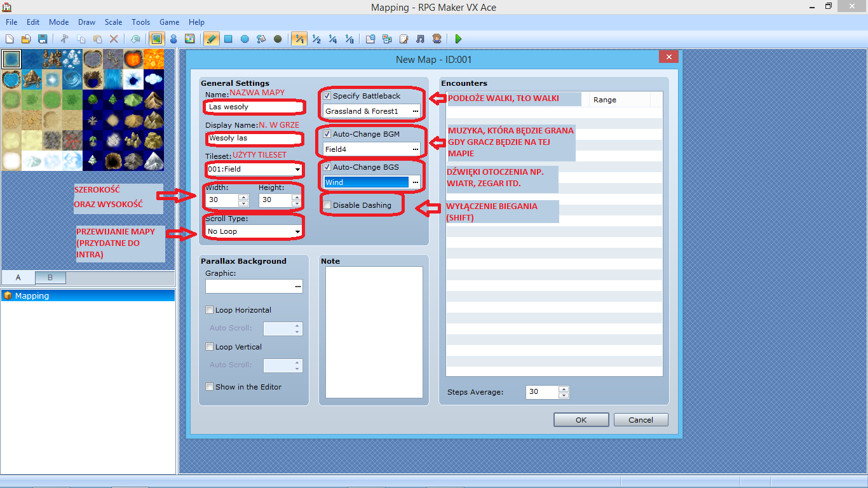Switch to Map editing mode icon
Viewport: 868px width, 488px height.
click(x=156, y=39)
